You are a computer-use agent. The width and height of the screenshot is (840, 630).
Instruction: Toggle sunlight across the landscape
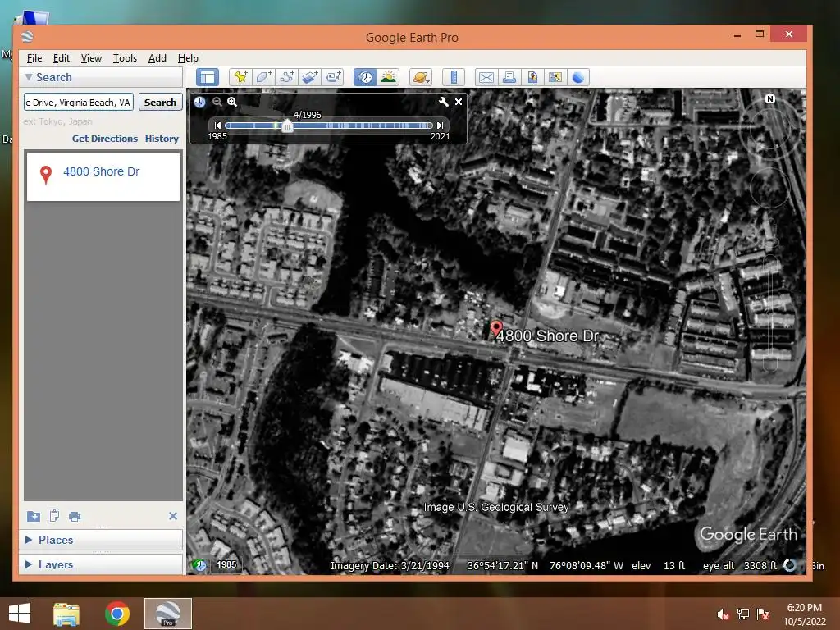click(x=388, y=77)
